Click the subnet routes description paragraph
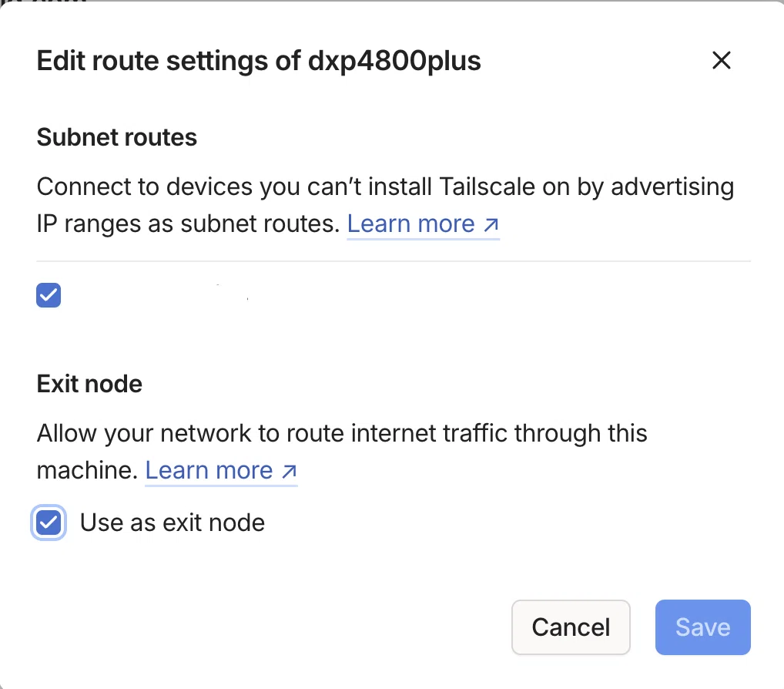 386,205
